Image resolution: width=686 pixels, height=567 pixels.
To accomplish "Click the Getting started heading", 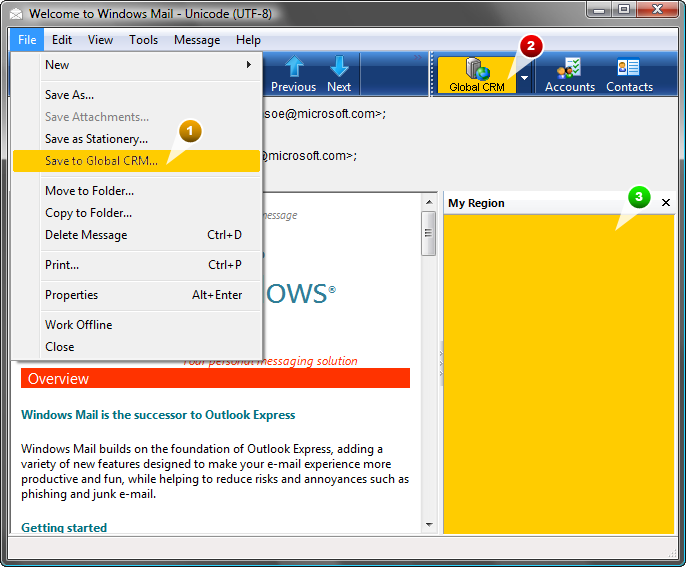I will (x=64, y=527).
